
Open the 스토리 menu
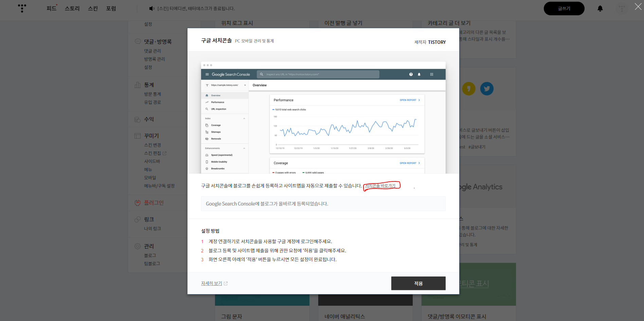[72, 8]
